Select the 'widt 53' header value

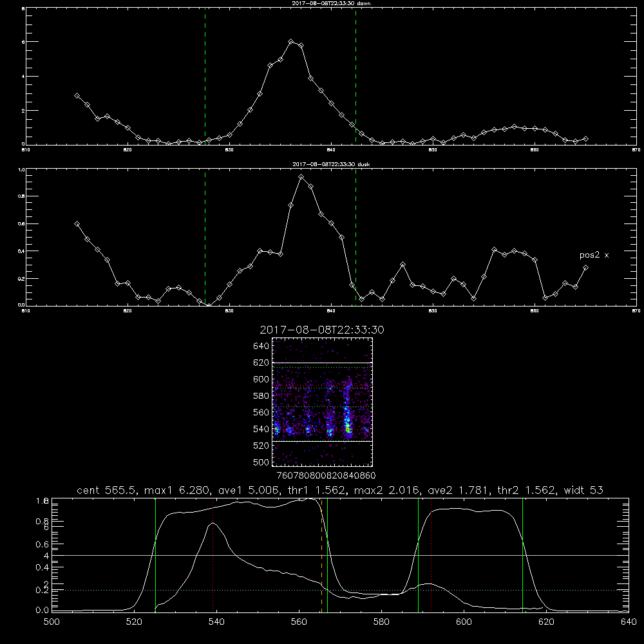583,490
